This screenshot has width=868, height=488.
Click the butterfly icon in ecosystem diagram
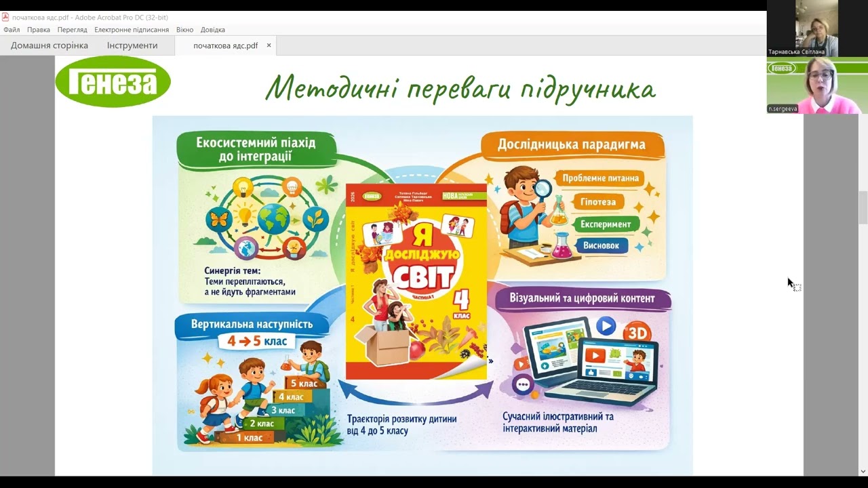click(x=219, y=220)
